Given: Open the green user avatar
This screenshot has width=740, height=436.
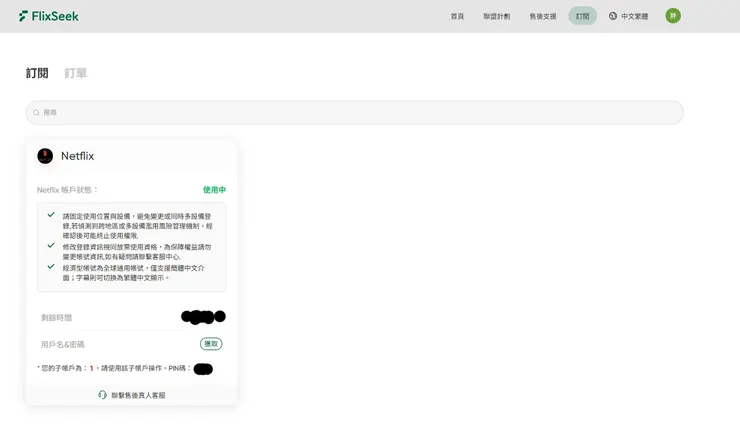Looking at the screenshot, I should [673, 16].
